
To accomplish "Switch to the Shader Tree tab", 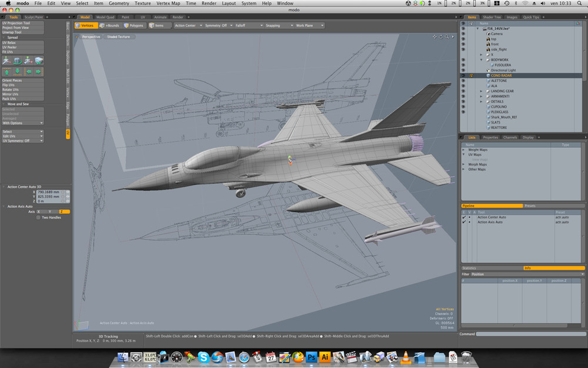I will (x=492, y=17).
